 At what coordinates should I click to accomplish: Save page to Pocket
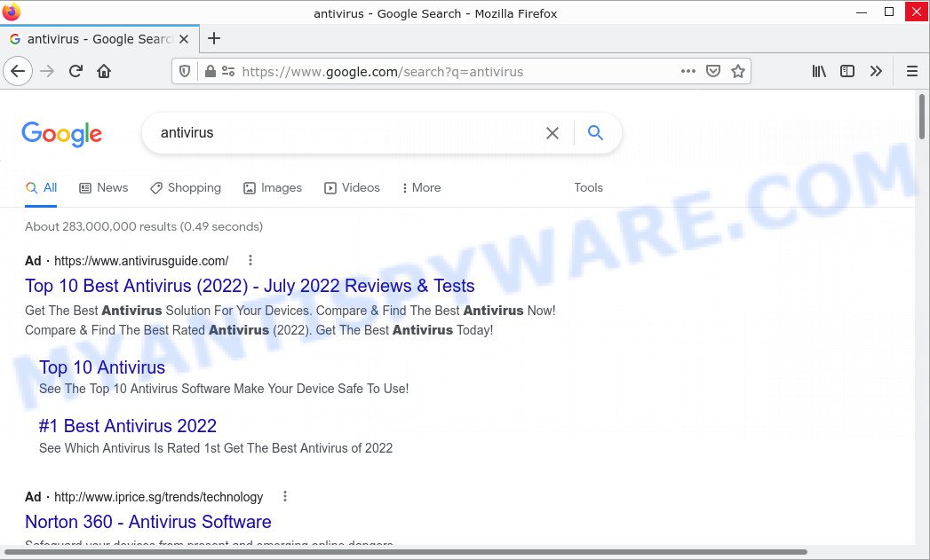[x=713, y=71]
